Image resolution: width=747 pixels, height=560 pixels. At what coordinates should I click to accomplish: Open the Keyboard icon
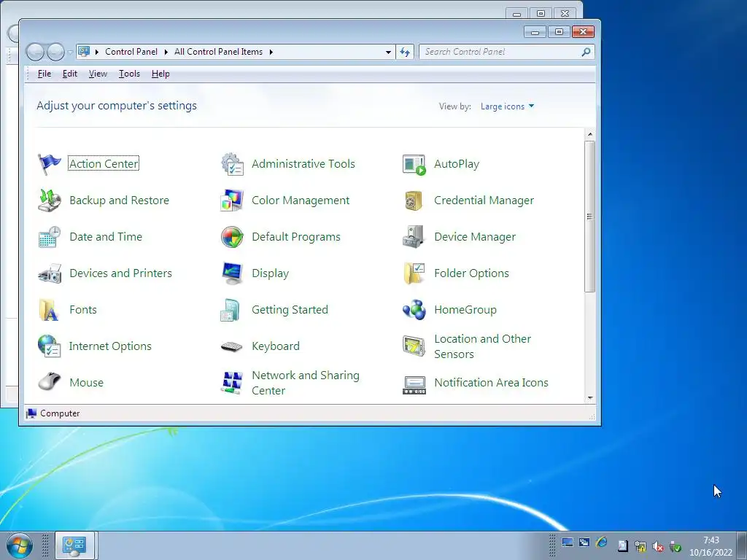click(232, 346)
